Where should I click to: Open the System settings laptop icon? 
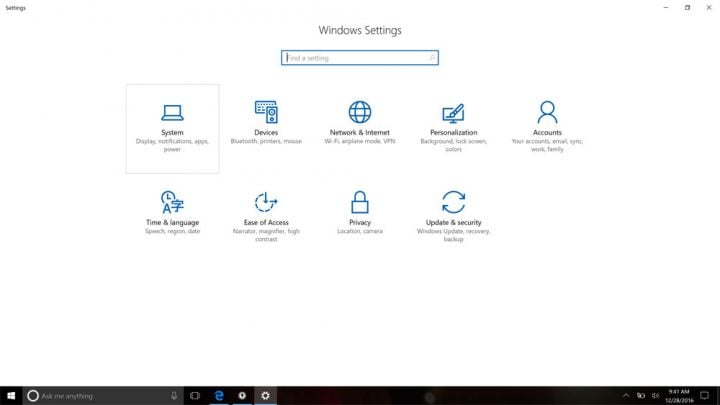[172, 112]
